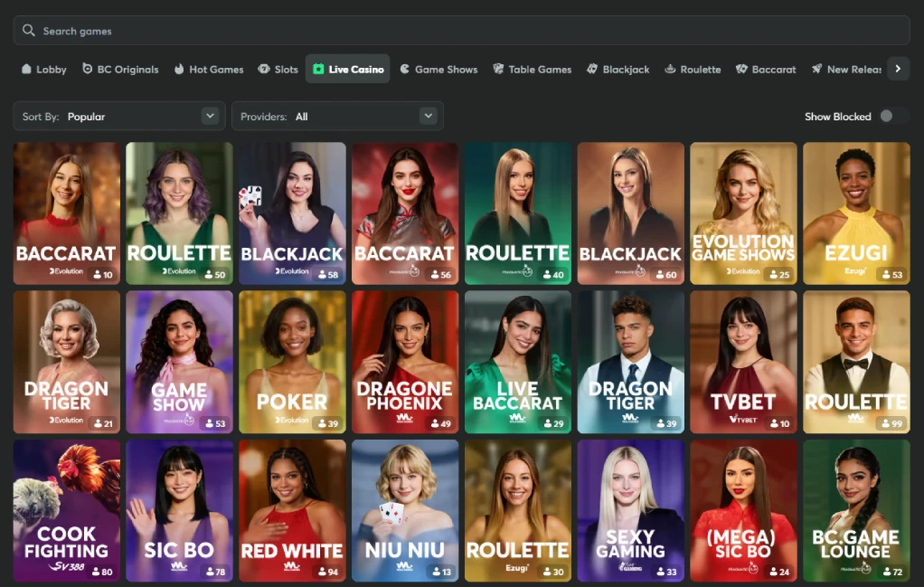Expand the Providers All dropdown
Image resolution: width=924 pixels, height=587 pixels.
coord(337,116)
